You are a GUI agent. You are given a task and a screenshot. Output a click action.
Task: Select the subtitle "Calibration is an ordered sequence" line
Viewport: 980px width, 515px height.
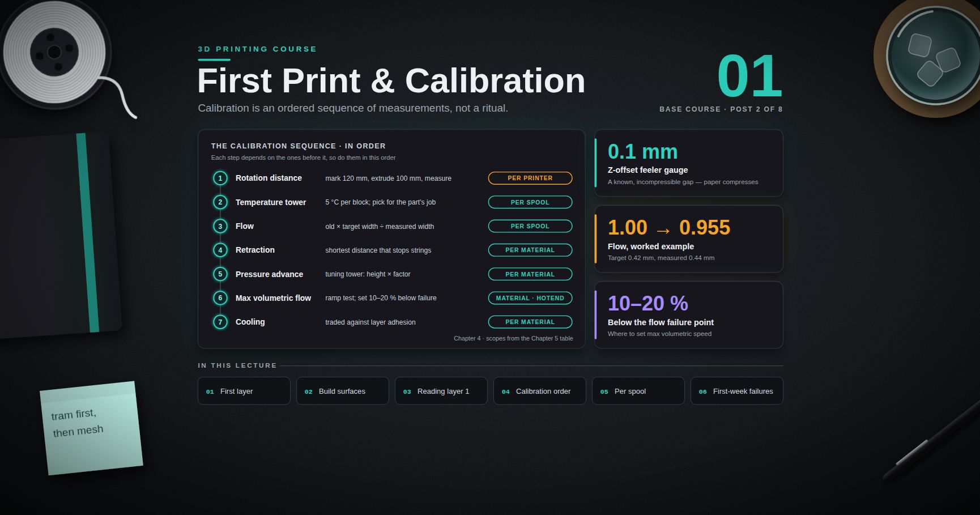pos(353,108)
